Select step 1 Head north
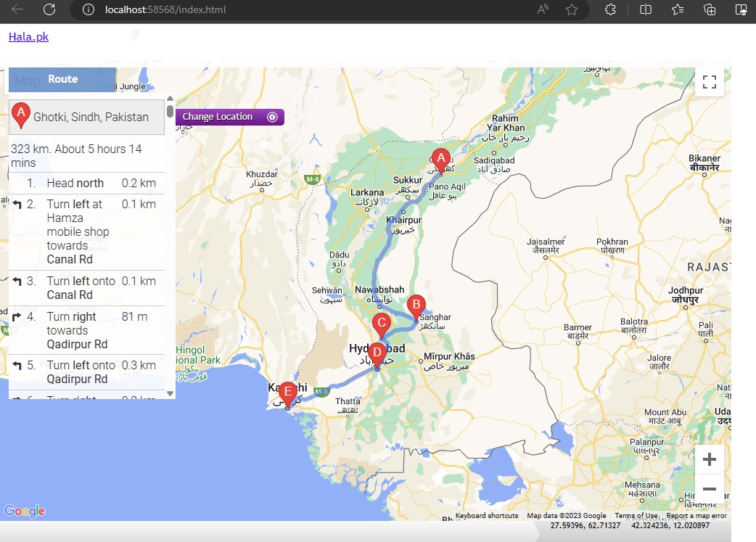 87,184
